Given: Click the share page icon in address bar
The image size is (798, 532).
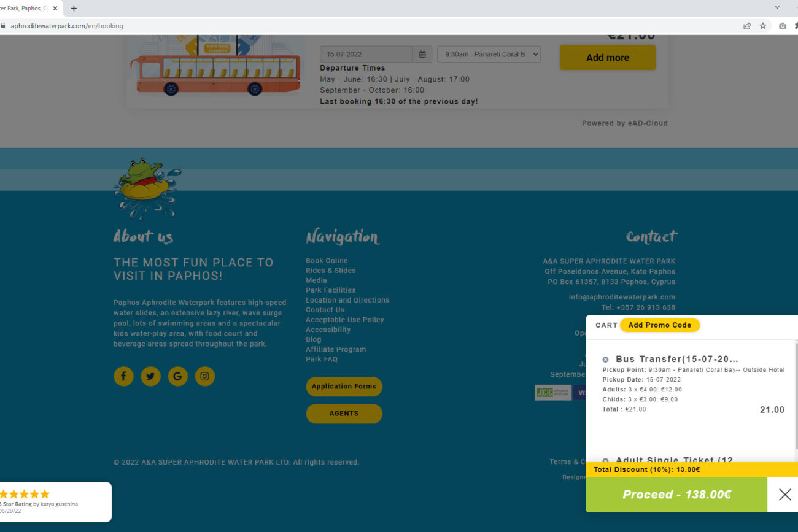Looking at the screenshot, I should [x=747, y=26].
